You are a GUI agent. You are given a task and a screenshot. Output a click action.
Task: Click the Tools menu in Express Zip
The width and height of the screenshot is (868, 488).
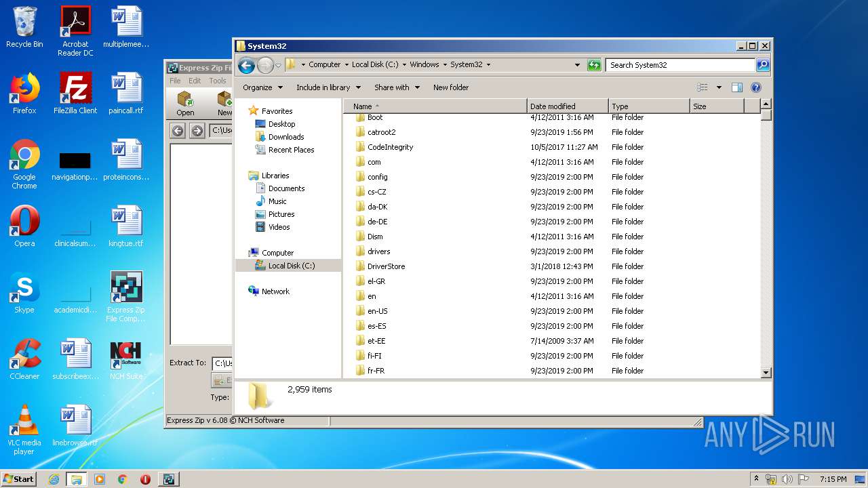tap(217, 81)
